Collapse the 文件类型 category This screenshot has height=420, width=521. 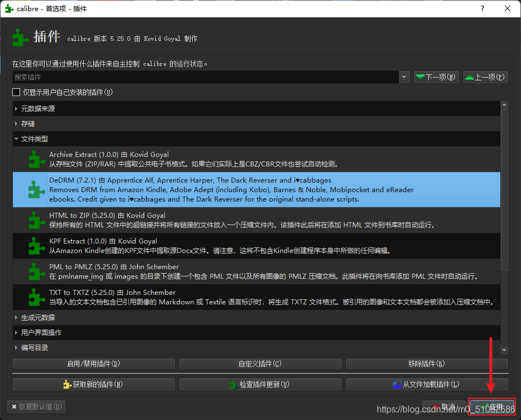[16, 139]
